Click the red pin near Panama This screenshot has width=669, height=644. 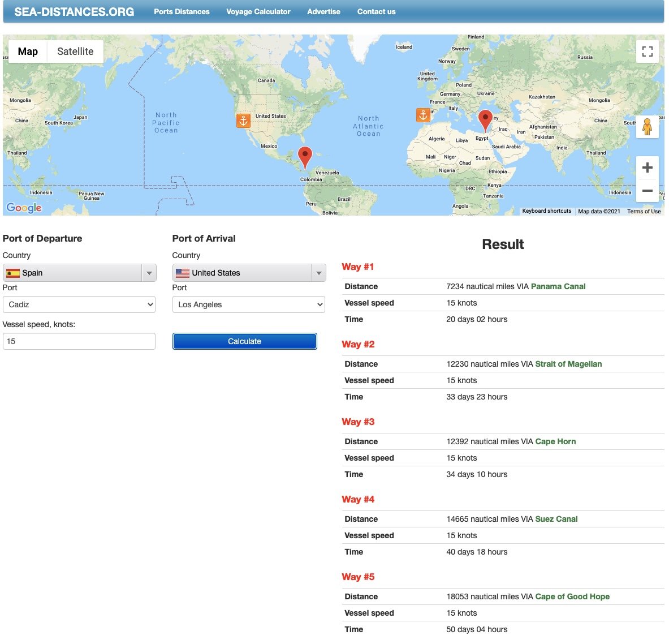(x=305, y=157)
